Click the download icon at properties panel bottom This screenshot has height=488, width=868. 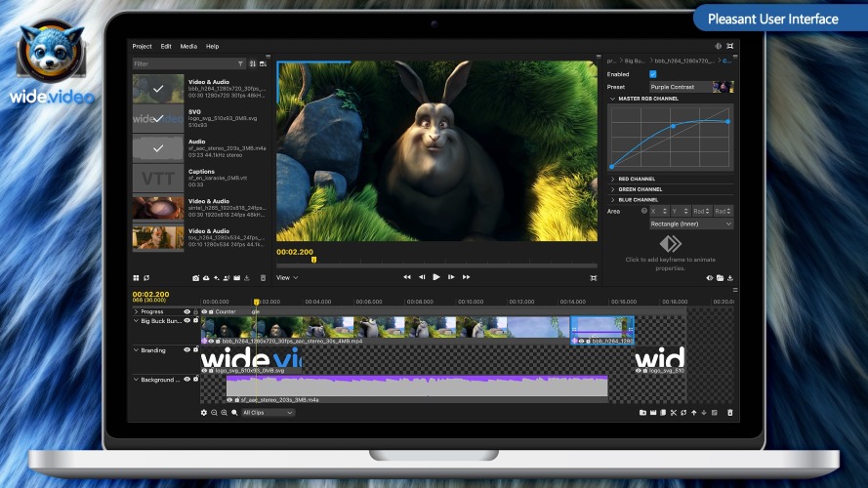pos(730,278)
